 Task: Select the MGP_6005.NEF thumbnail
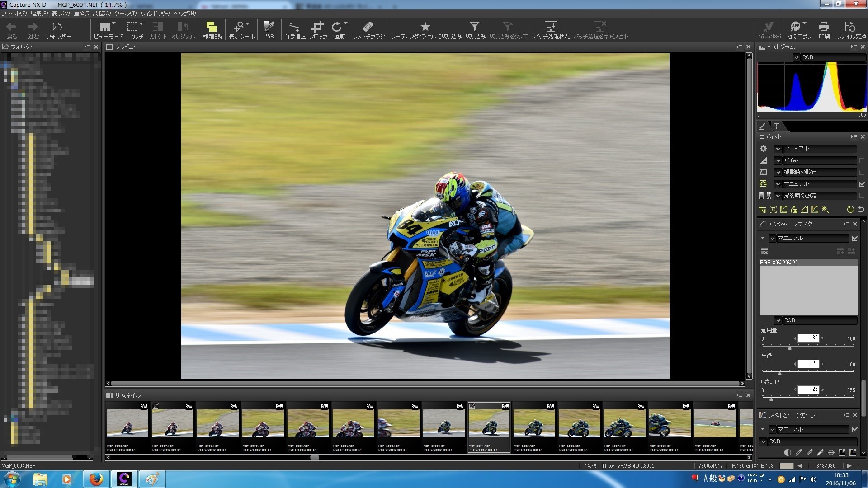click(x=534, y=427)
